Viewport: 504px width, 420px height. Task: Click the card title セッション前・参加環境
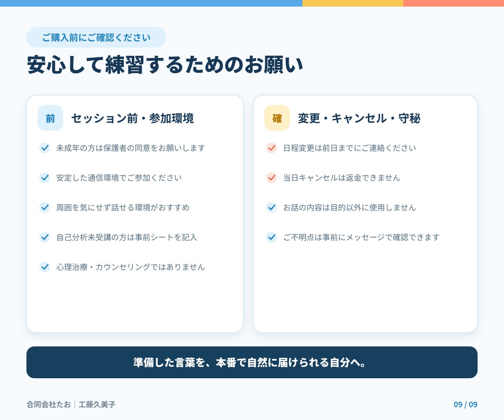tap(133, 118)
